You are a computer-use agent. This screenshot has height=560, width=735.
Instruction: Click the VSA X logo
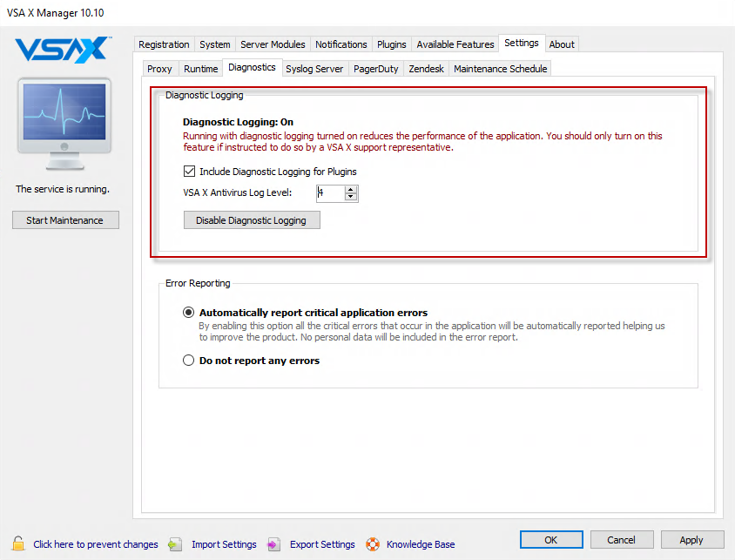(63, 49)
